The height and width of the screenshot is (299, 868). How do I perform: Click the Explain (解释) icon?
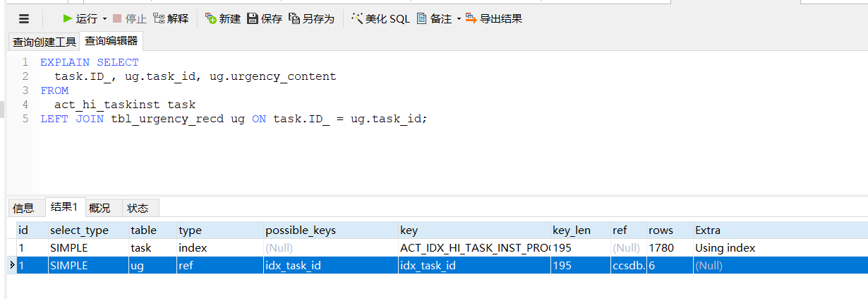coord(159,18)
